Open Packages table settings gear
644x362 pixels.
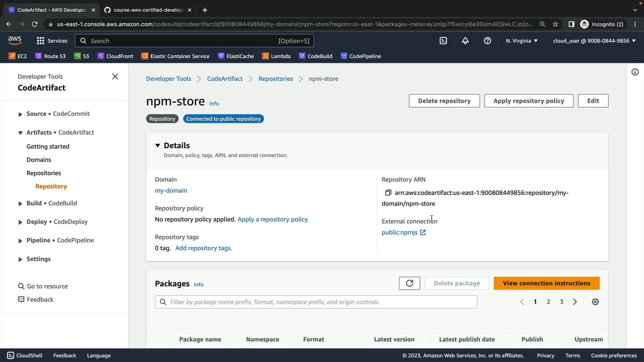[x=595, y=302]
